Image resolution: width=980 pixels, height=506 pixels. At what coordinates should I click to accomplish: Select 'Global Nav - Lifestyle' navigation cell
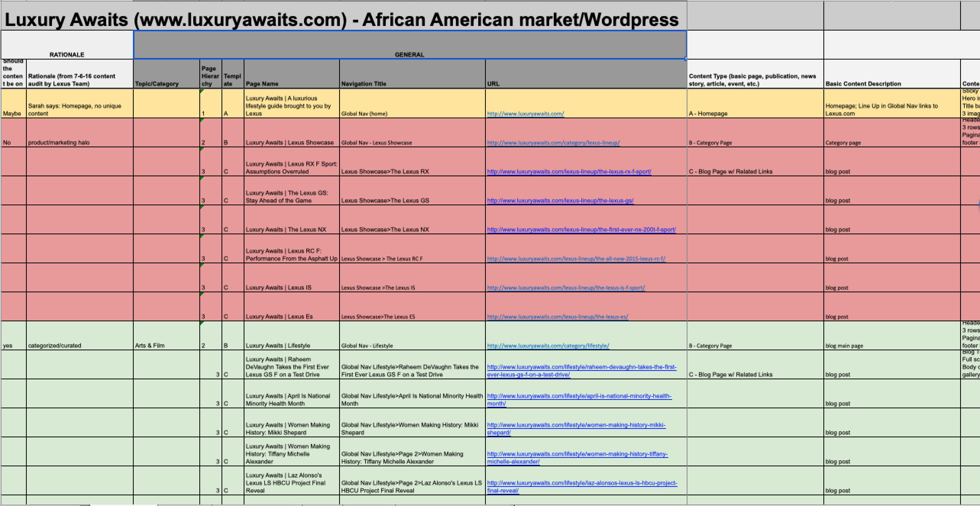pyautogui.click(x=412, y=335)
